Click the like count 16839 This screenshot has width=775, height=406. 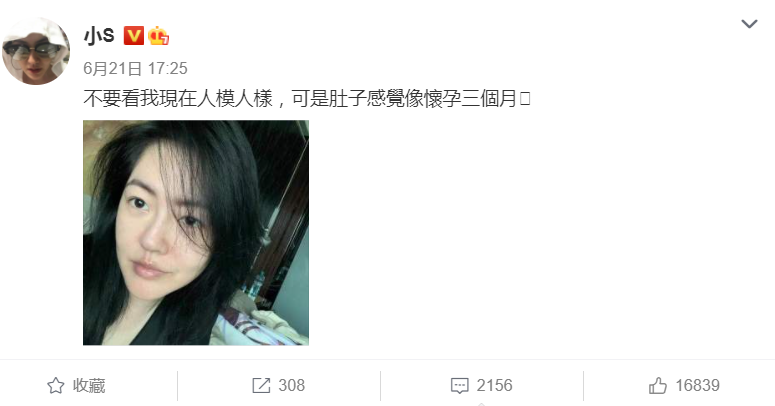[x=697, y=386]
